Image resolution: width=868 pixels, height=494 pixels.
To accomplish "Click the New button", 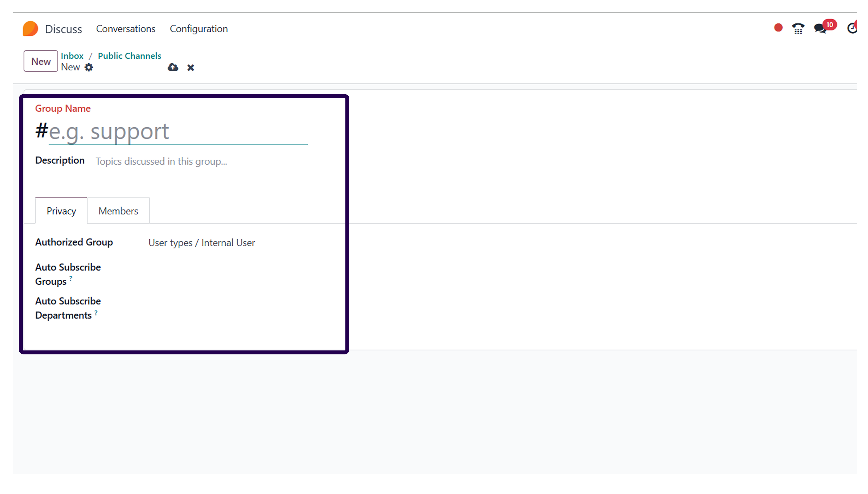I will point(41,61).
